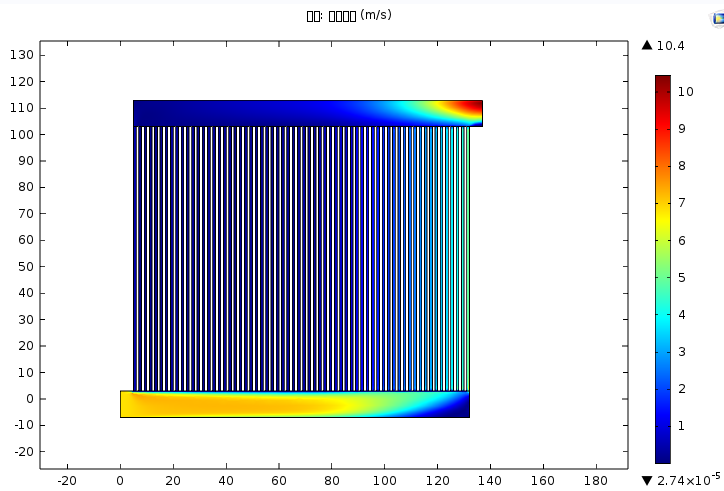Click color legend tick label 1
The height and width of the screenshot is (491, 724).
click(682, 425)
